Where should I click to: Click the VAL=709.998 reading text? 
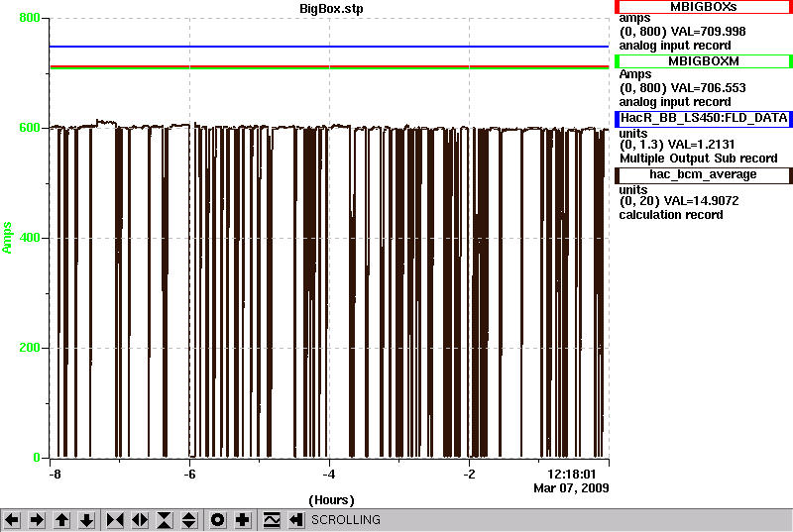[x=708, y=32]
